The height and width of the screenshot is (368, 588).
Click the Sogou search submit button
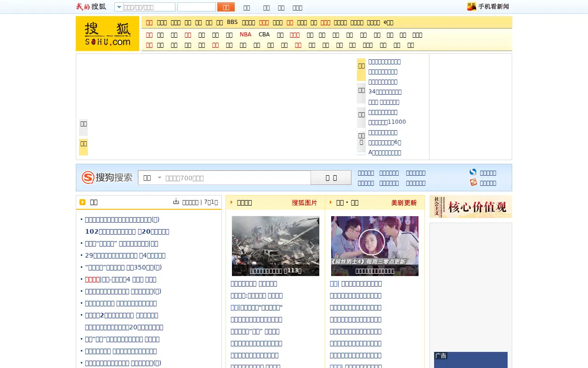pos(331,178)
